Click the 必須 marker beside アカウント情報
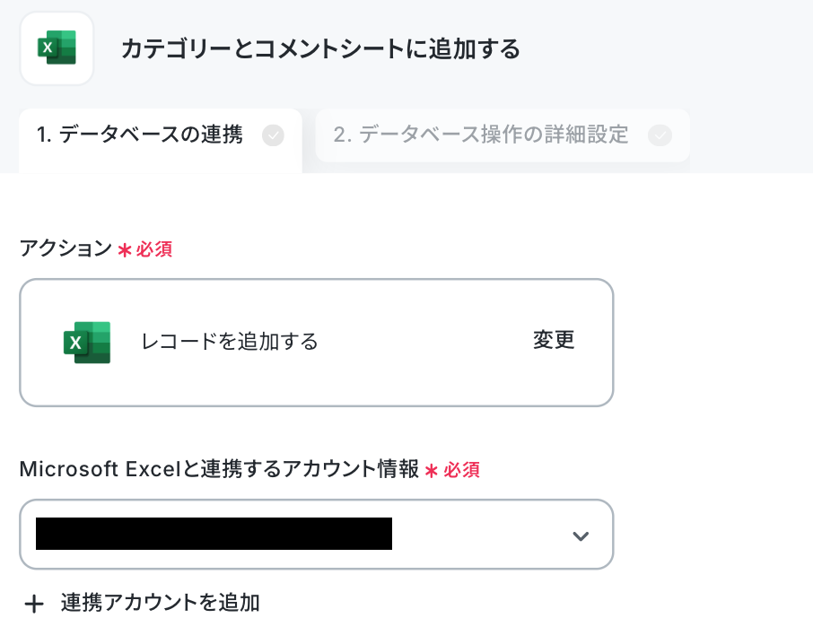 pos(461,470)
